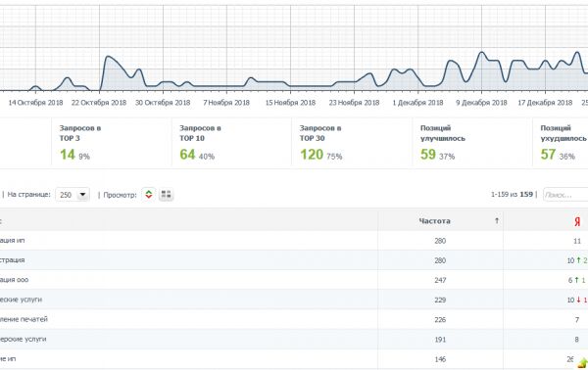Switch to the grid view mode icon

167,195
